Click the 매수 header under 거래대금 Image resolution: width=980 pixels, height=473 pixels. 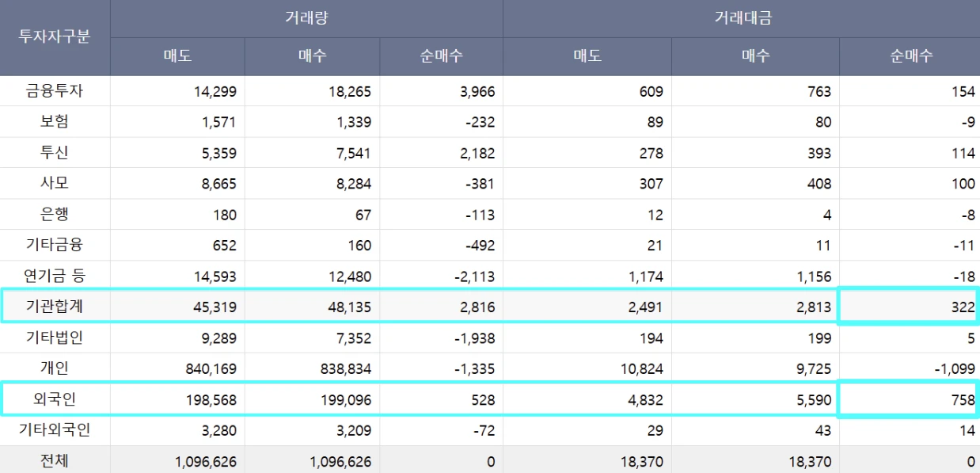755,56
